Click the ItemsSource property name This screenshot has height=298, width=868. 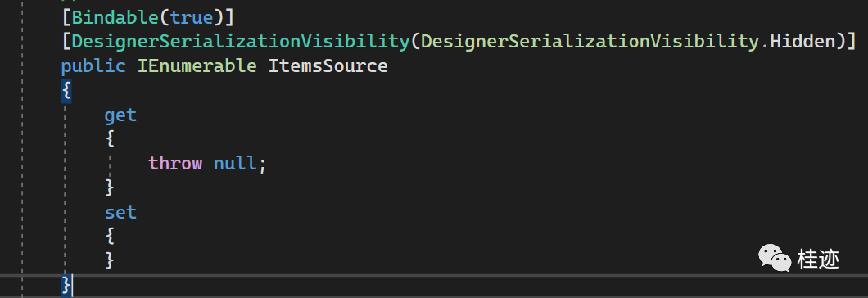tap(328, 66)
